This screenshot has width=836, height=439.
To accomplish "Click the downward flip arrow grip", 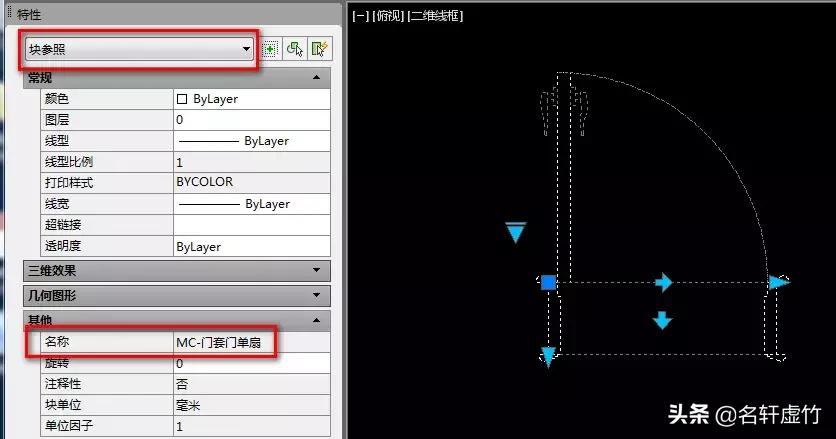I will pyautogui.click(x=662, y=321).
